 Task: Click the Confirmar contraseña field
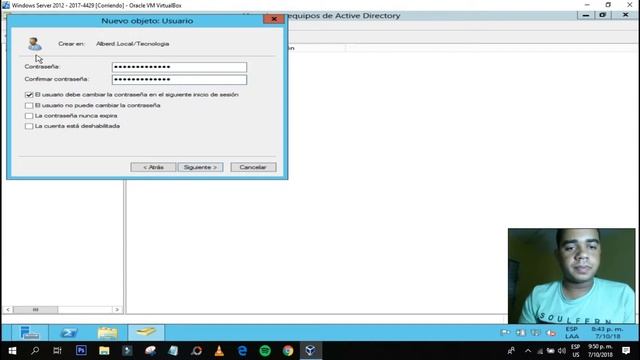pos(180,80)
